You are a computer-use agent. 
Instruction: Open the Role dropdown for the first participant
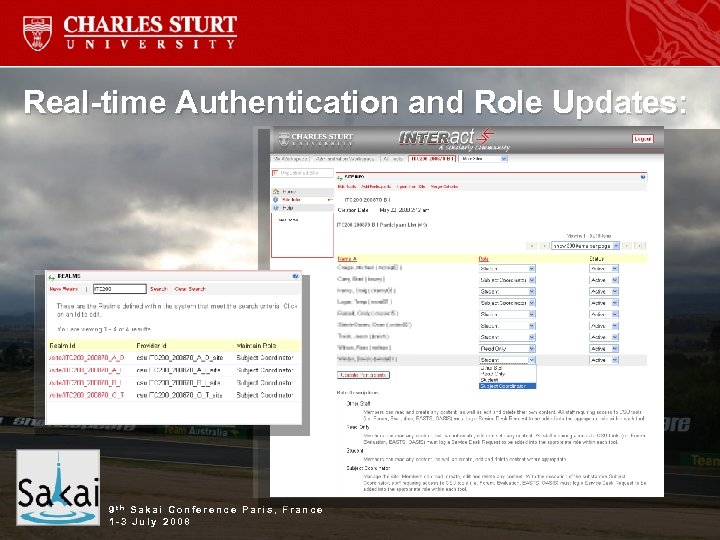[x=507, y=269]
